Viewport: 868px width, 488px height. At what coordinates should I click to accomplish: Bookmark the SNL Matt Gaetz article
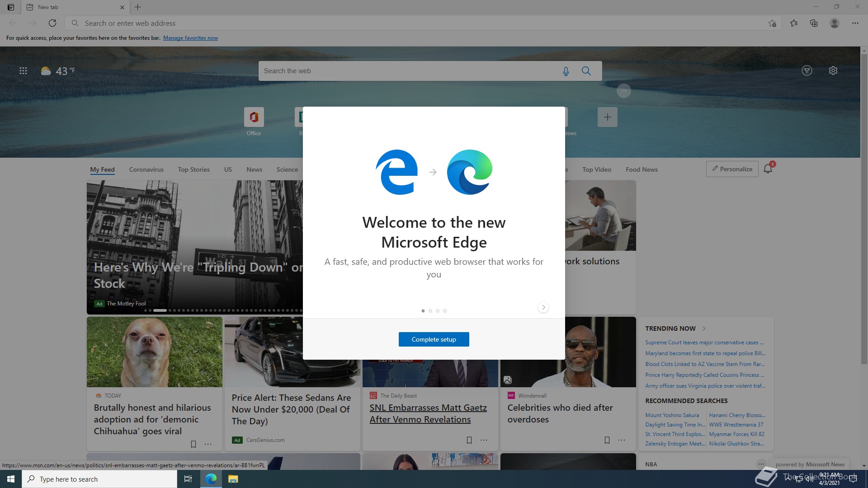pos(469,440)
